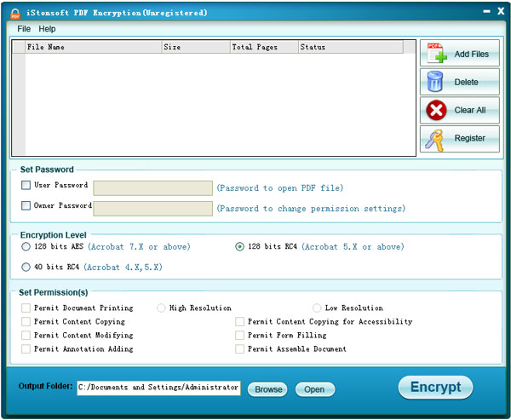Click the Clear All red X icon
511x420 pixels.
[436, 110]
